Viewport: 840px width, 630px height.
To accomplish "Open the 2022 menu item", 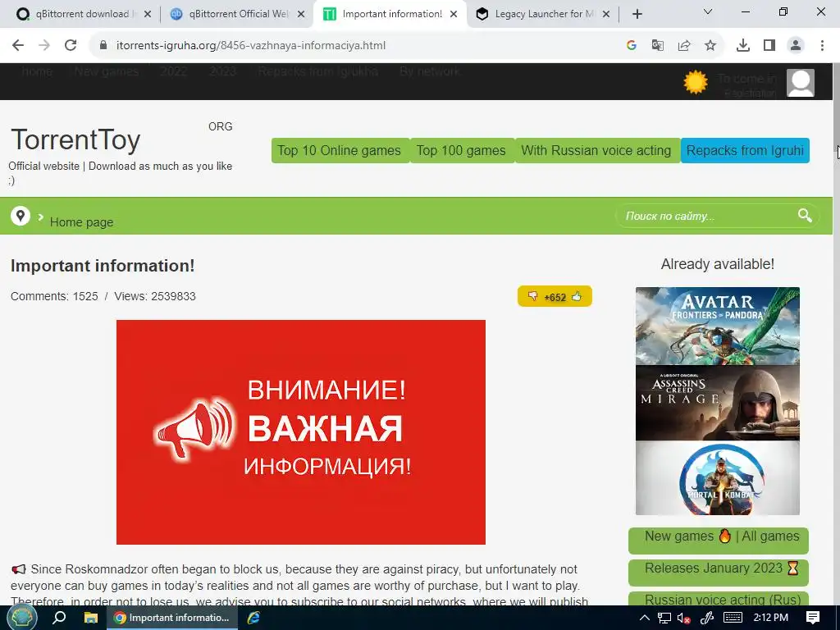I will [174, 71].
